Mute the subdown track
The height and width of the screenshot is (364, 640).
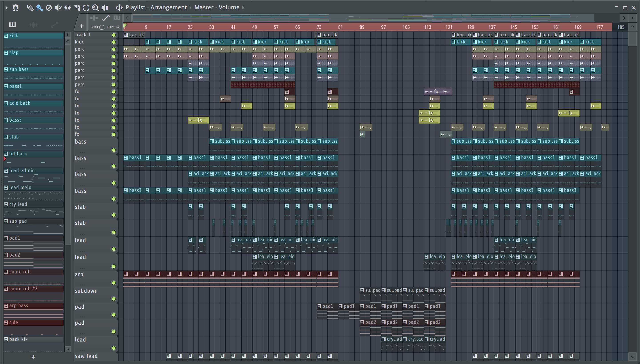coord(114,299)
